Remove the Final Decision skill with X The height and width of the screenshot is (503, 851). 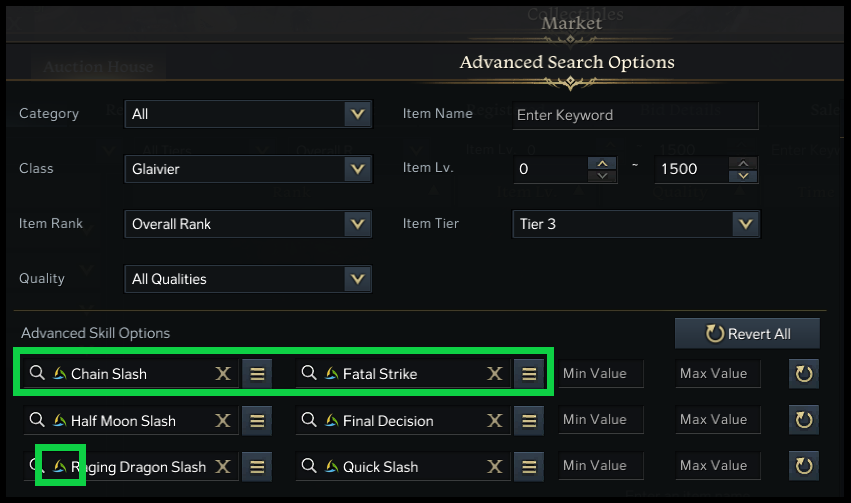(x=495, y=421)
